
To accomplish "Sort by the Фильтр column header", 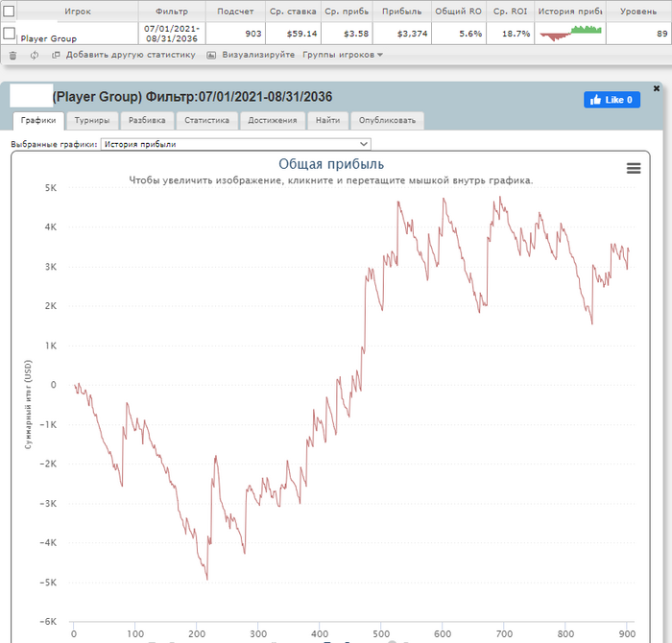I will click(172, 12).
